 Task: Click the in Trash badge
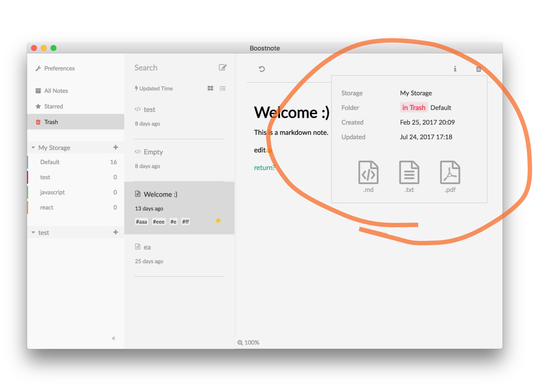(x=414, y=107)
